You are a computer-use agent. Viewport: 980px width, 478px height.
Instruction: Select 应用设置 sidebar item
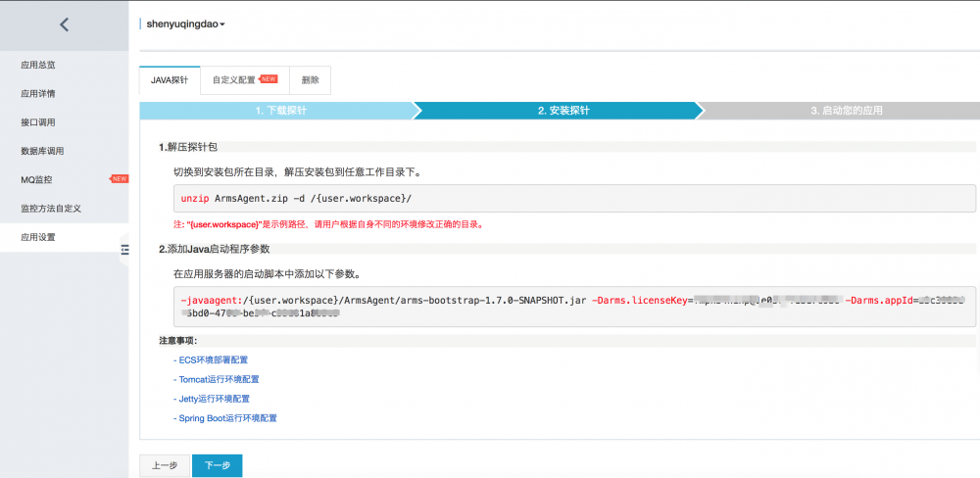[65, 237]
